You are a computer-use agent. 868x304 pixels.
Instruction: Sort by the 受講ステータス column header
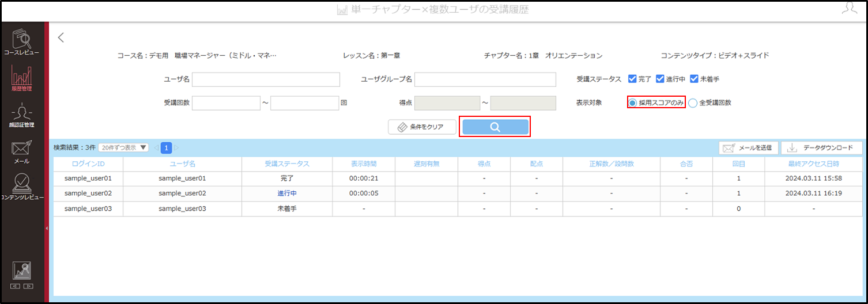[287, 164]
